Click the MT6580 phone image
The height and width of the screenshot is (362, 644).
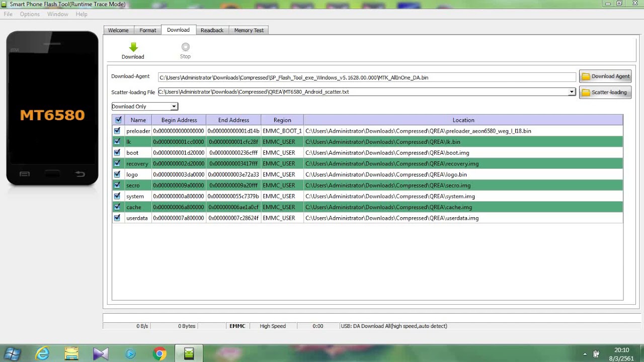[x=52, y=109]
